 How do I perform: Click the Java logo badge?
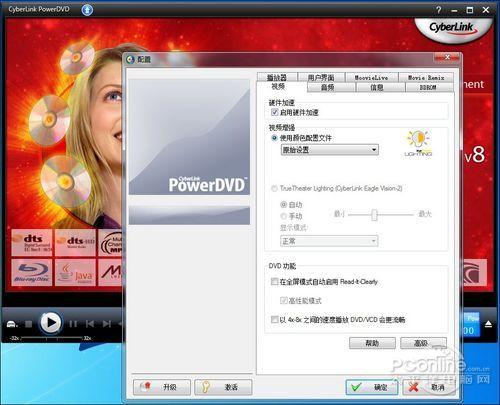click(x=75, y=273)
